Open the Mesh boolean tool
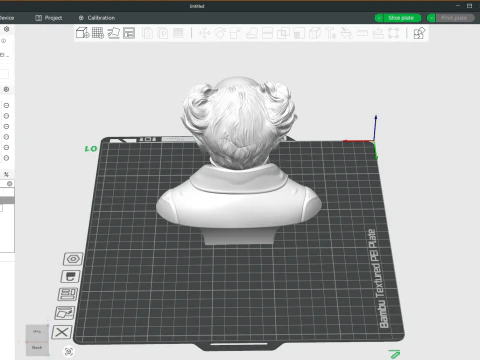 283,33
